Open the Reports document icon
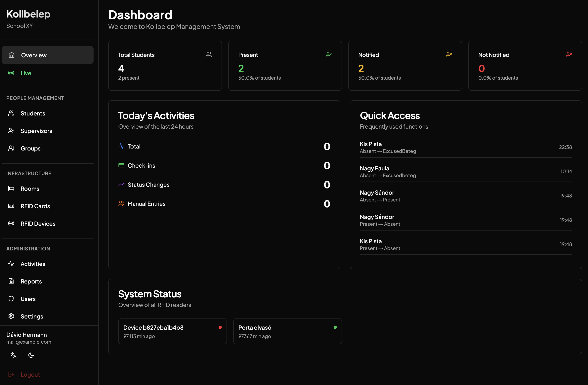Viewport: 588px width, 385px height. tap(11, 281)
